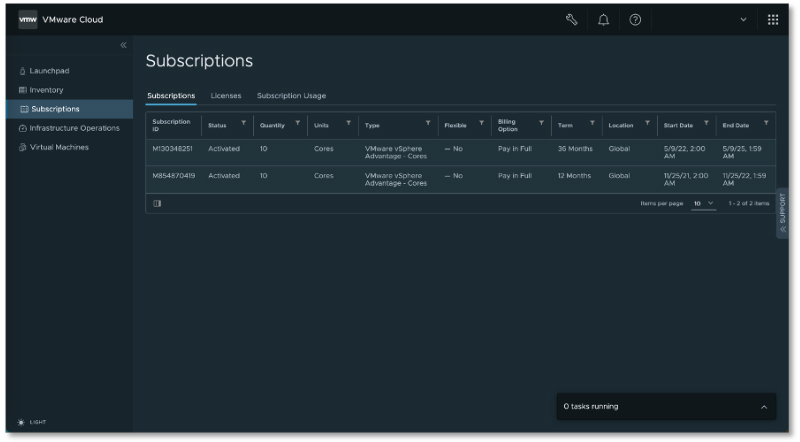The height and width of the screenshot is (442, 800).
Task: Sort by Quantity column header
Action: (x=272, y=126)
